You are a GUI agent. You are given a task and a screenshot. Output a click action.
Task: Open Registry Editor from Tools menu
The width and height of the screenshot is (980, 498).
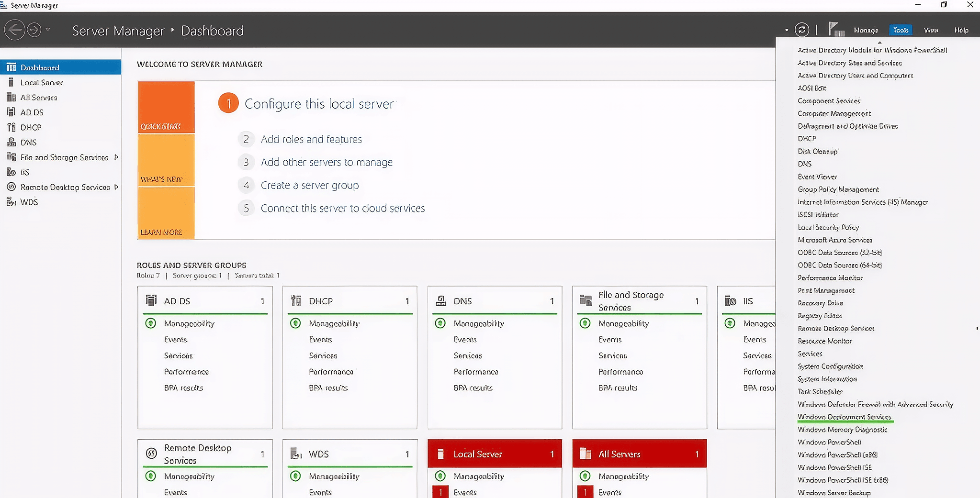[x=820, y=316]
